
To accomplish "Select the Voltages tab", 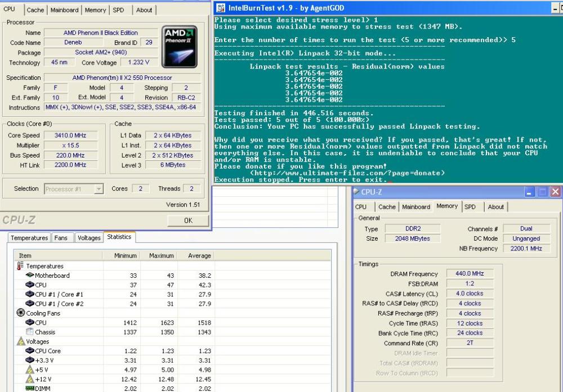I will (x=89, y=238).
